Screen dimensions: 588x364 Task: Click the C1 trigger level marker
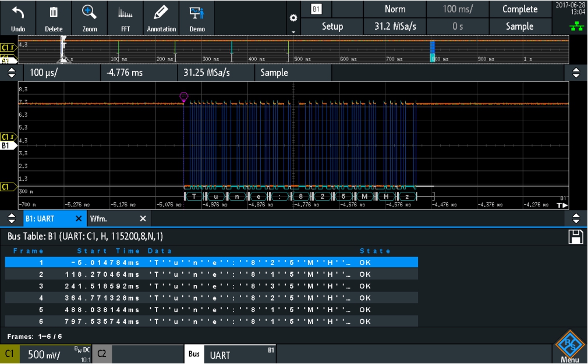pyautogui.click(x=8, y=137)
